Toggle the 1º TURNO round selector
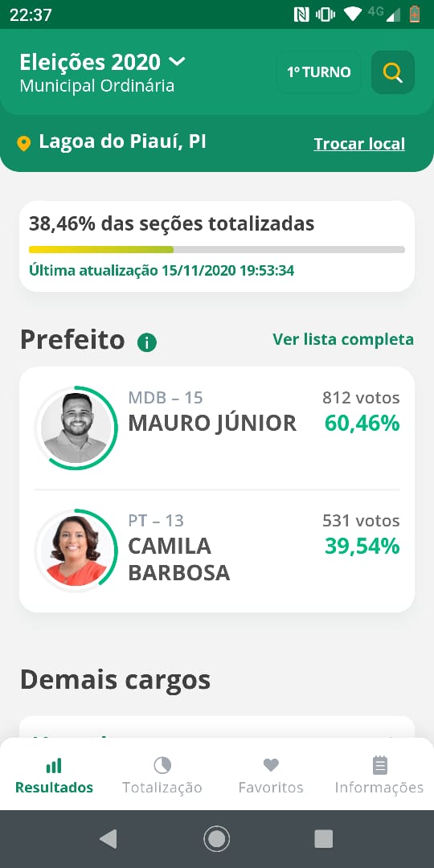The width and height of the screenshot is (434, 868). pos(319,72)
